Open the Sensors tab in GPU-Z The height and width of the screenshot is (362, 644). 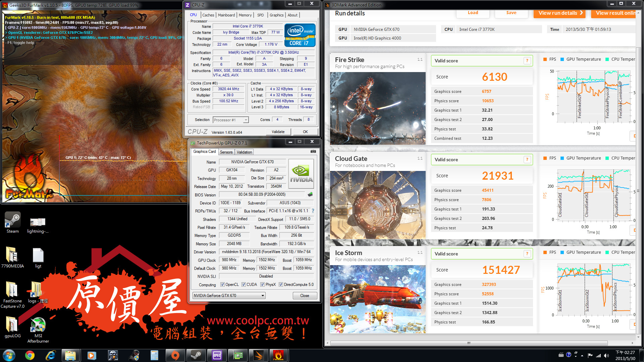(226, 152)
